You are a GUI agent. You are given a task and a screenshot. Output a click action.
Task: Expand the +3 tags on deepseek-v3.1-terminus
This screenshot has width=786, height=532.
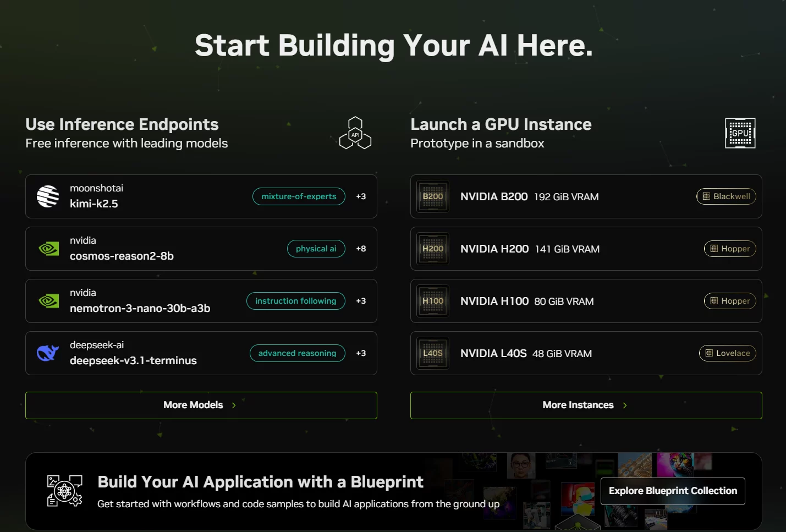(x=361, y=353)
